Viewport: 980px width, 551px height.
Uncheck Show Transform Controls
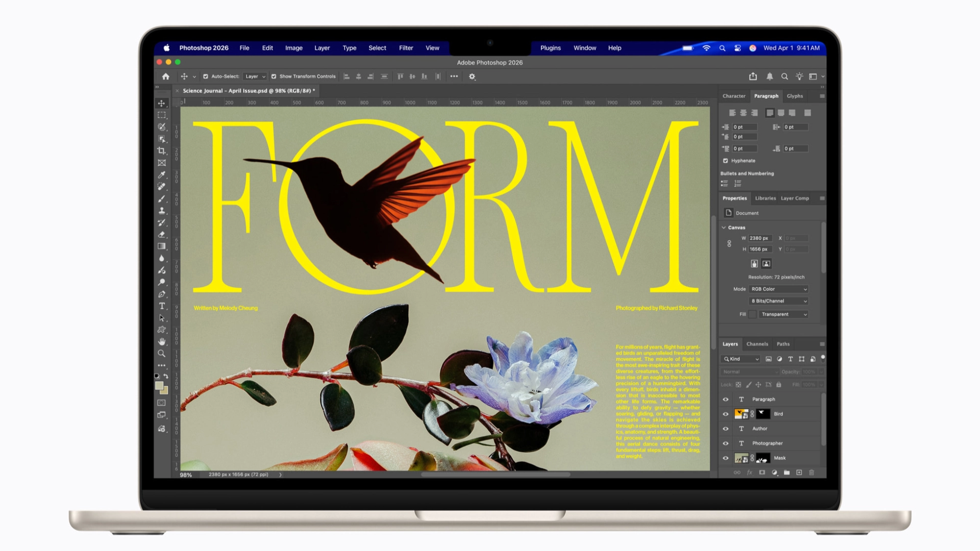pos(274,77)
